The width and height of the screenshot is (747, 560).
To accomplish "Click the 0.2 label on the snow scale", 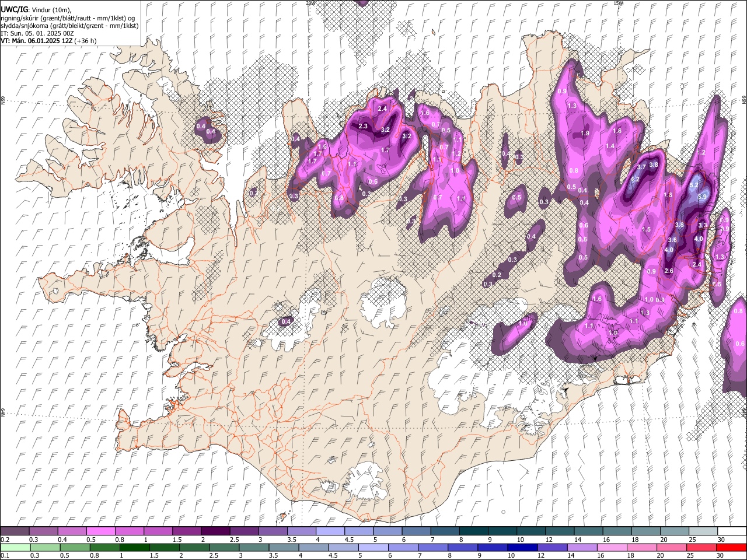I will [5, 540].
